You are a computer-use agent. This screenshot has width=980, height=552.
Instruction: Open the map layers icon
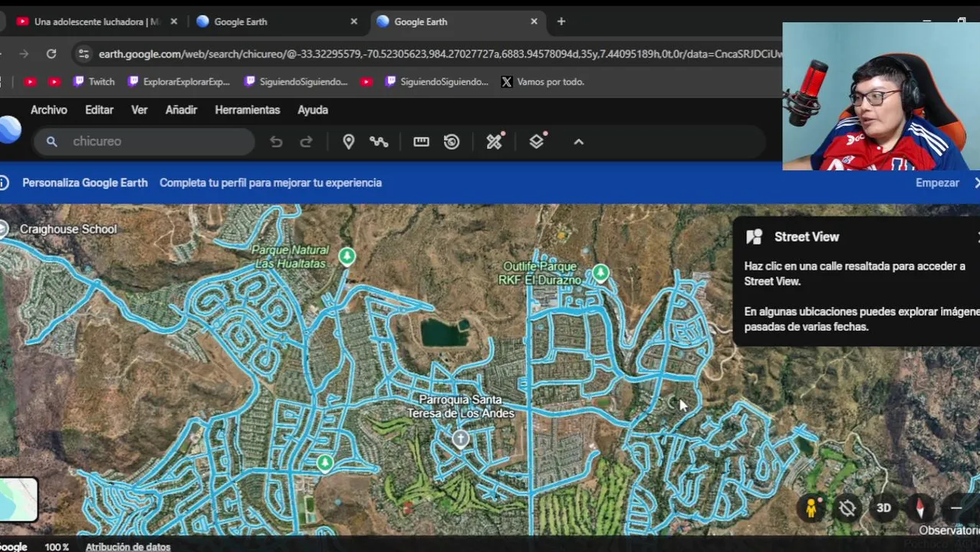(537, 141)
